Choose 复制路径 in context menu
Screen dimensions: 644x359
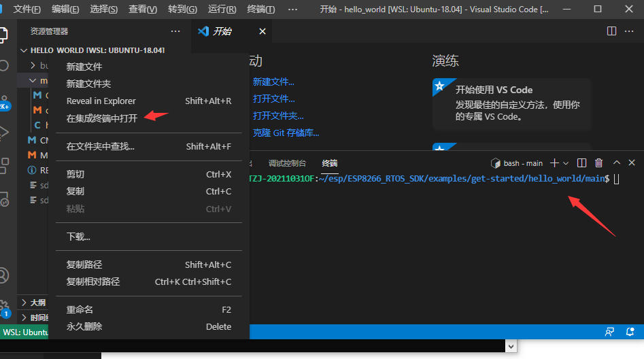[x=149, y=264]
